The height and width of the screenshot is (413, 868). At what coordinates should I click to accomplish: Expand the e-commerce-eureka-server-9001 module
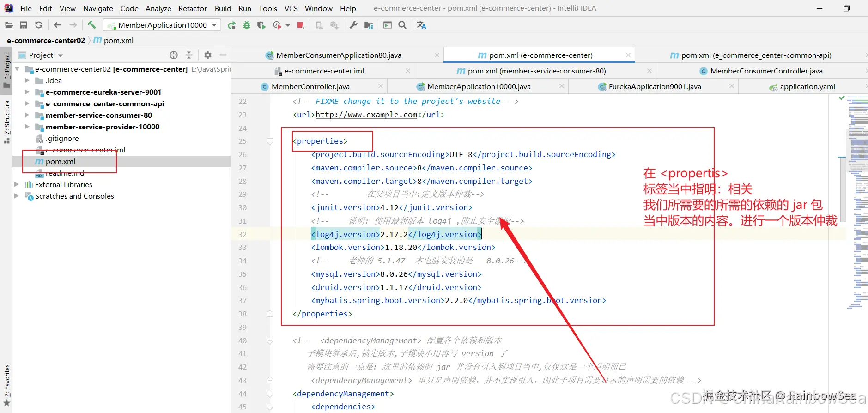(x=27, y=92)
